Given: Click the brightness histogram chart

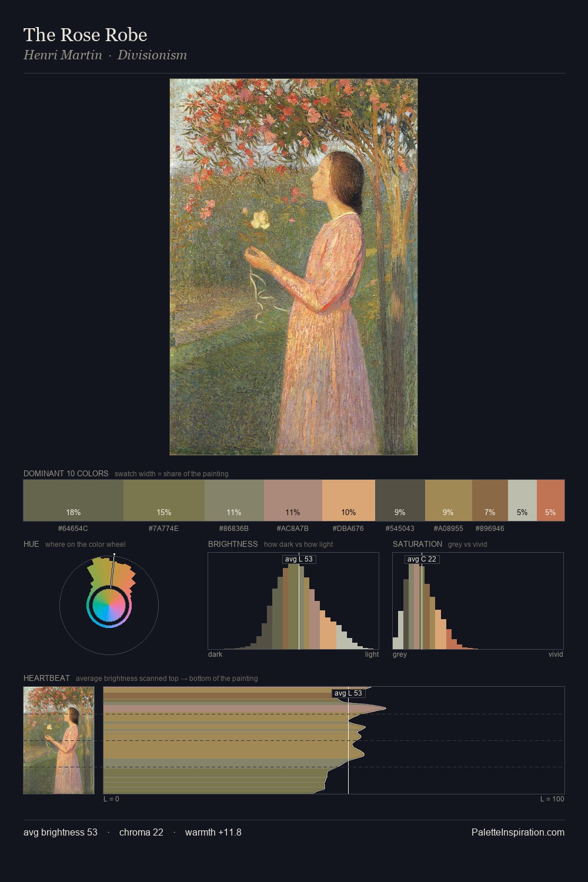Looking at the screenshot, I should coord(293,601).
